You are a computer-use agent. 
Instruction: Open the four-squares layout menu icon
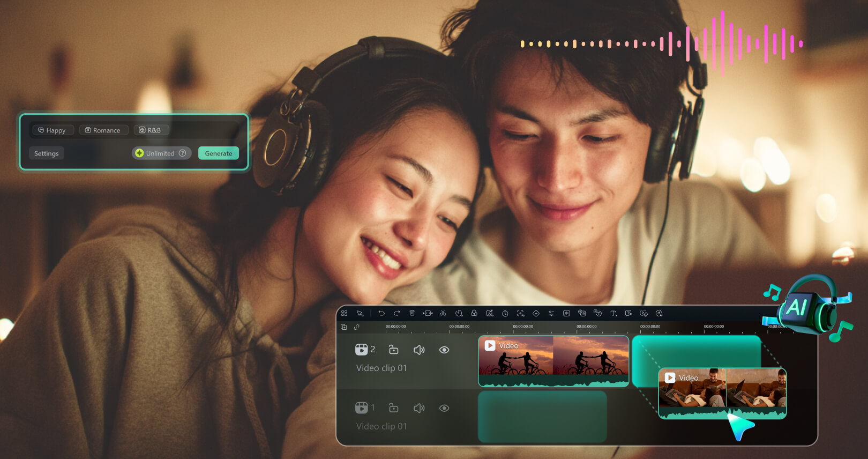[345, 313]
